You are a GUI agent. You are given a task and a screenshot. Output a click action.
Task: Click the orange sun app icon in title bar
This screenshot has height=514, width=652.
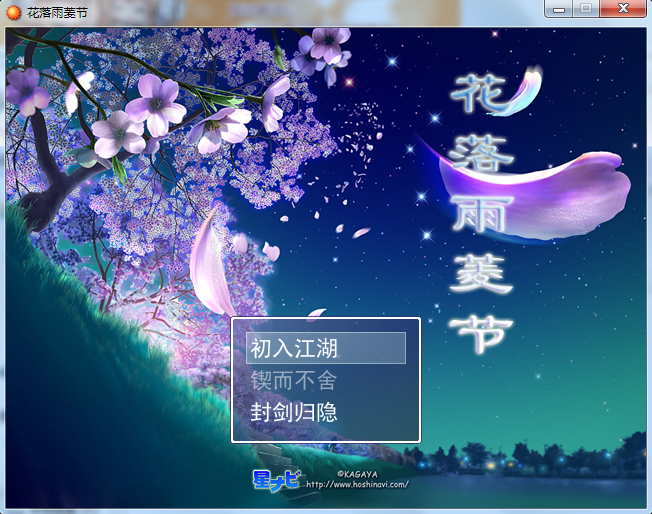(14, 12)
